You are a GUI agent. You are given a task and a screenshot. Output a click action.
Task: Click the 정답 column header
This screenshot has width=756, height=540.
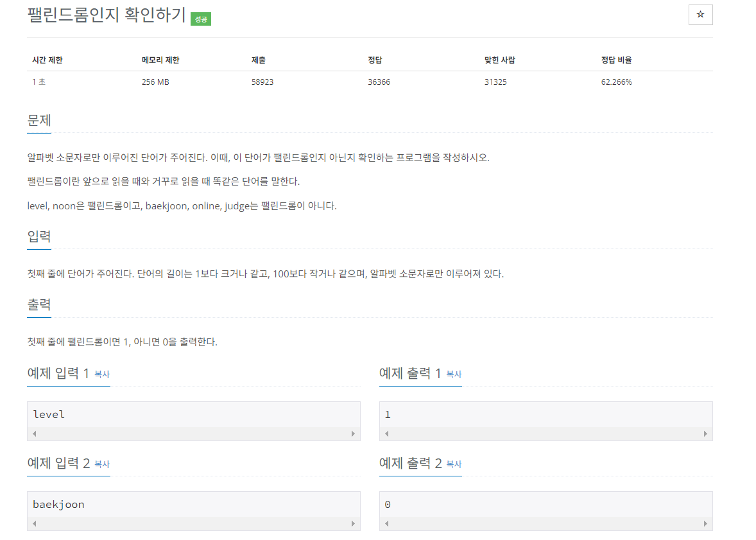click(x=375, y=60)
